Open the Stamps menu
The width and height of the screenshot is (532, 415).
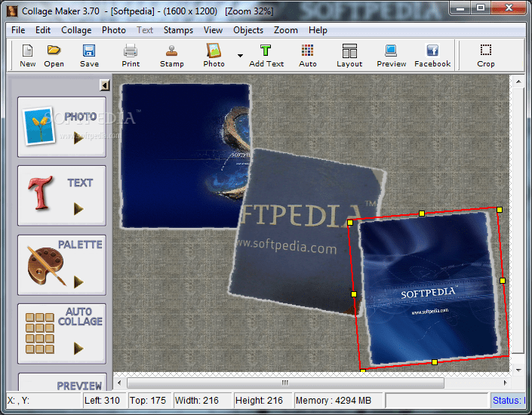[x=178, y=30]
